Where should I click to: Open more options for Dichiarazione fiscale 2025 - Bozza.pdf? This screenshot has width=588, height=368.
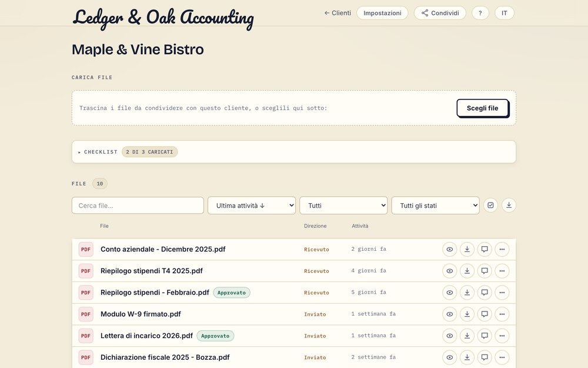coord(502,357)
